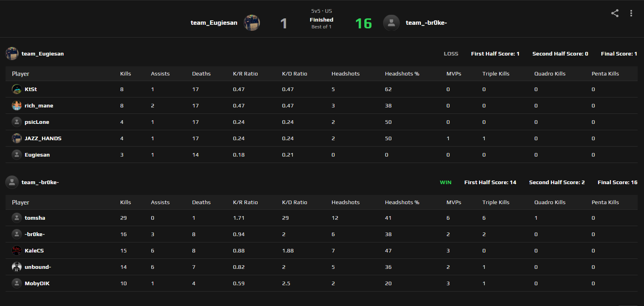Click KaleCS player avatar
The image size is (644, 306).
click(17, 250)
